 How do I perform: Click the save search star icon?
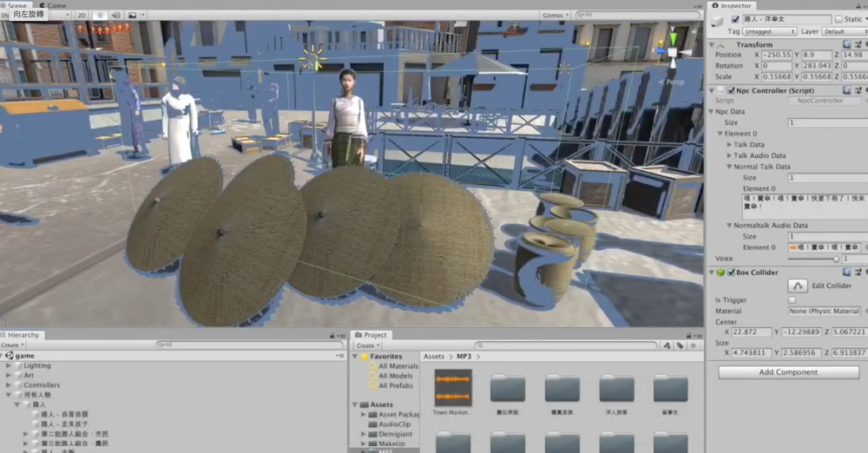point(693,345)
